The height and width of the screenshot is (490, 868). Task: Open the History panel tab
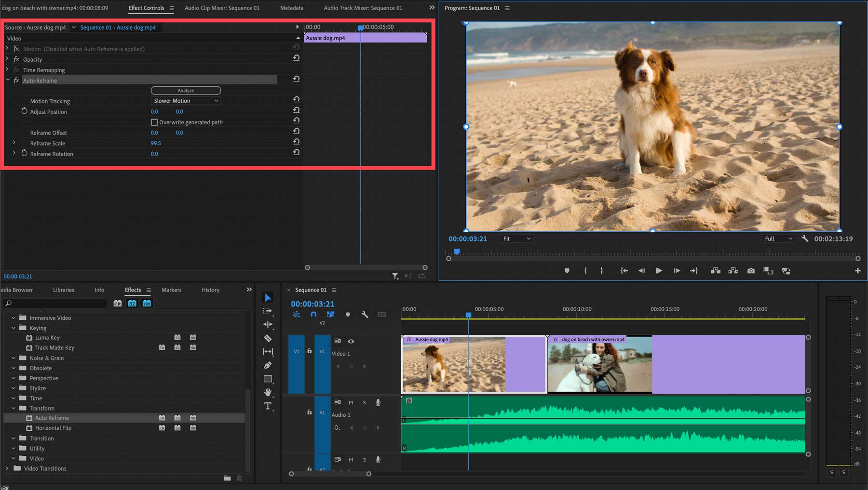point(210,290)
